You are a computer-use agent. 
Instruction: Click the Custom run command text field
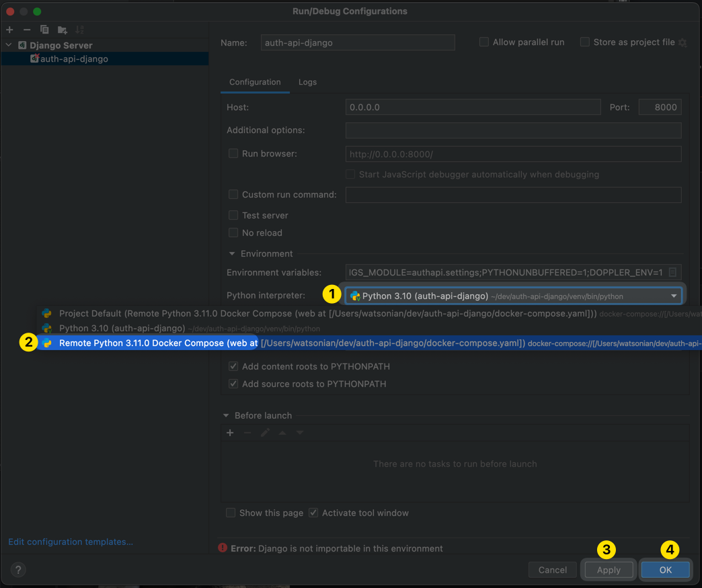(x=514, y=195)
